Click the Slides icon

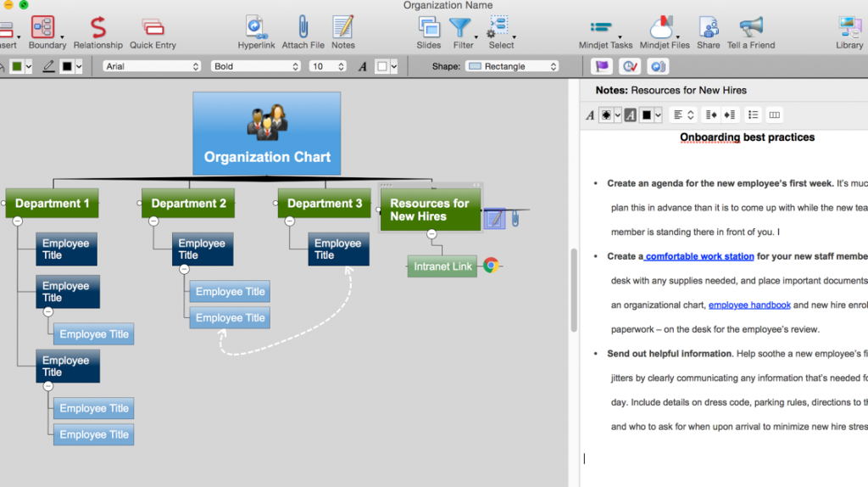[429, 29]
